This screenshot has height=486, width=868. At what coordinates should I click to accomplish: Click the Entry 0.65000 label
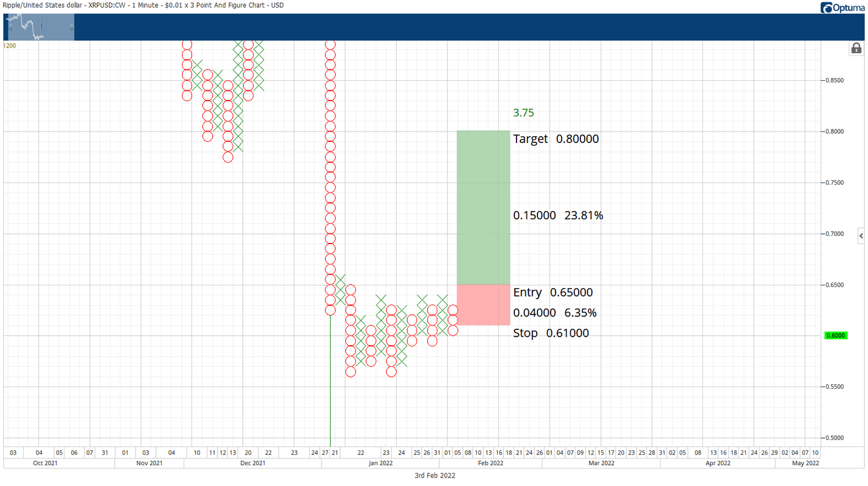tap(553, 293)
